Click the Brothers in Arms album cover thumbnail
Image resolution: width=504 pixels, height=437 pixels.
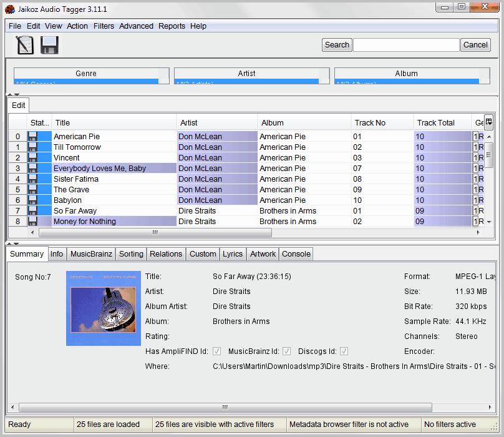click(x=104, y=308)
